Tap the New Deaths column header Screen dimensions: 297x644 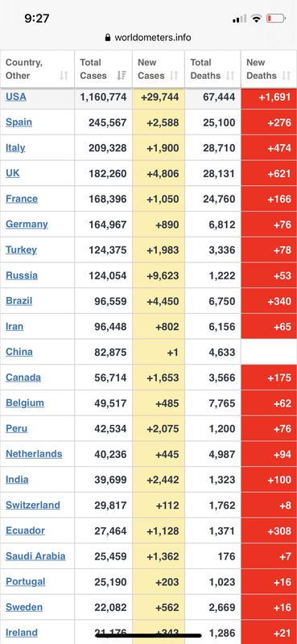tap(269, 69)
